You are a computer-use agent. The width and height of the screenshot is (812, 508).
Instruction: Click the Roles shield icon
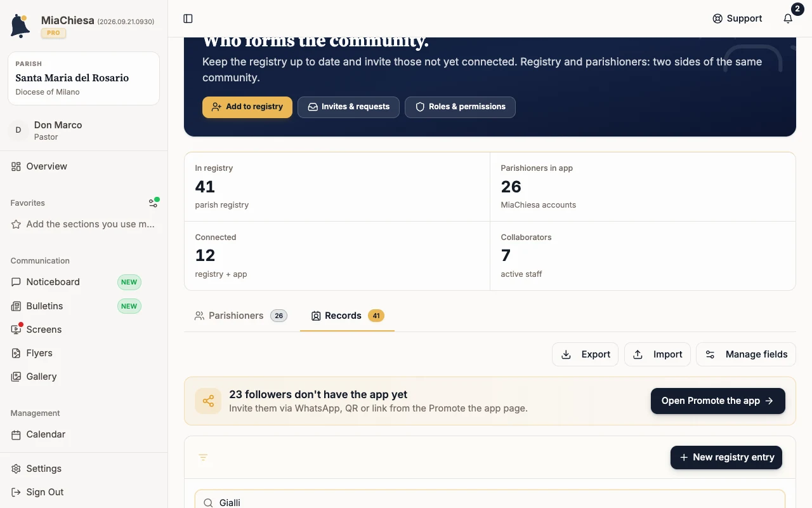[420, 107]
